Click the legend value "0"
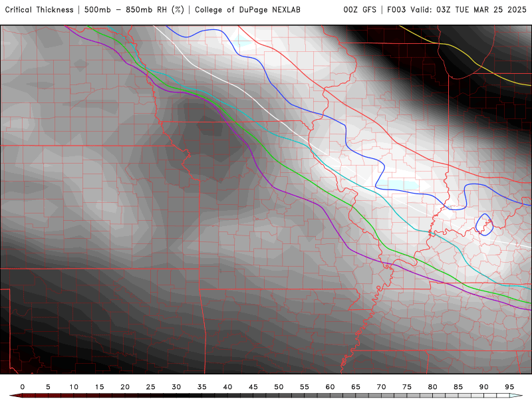This screenshot has width=532, height=399. (x=23, y=387)
